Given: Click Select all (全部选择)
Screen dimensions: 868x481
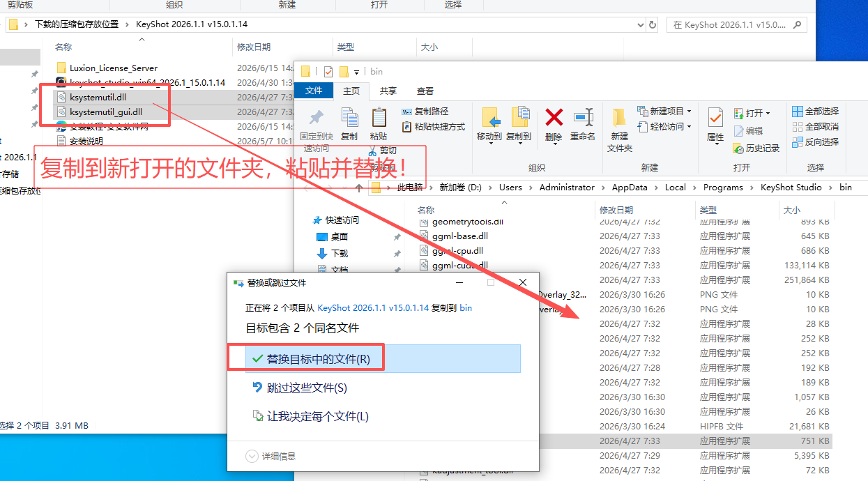Looking at the screenshot, I should tap(816, 112).
